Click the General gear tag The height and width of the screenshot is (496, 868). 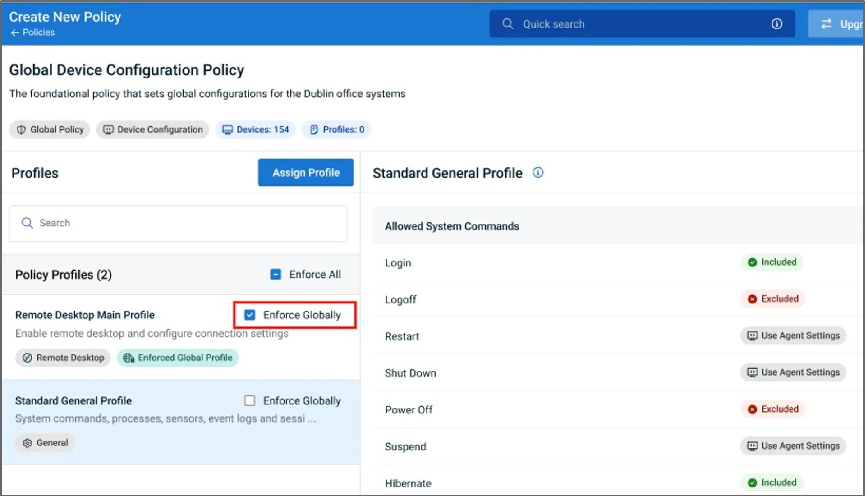[x=45, y=443]
